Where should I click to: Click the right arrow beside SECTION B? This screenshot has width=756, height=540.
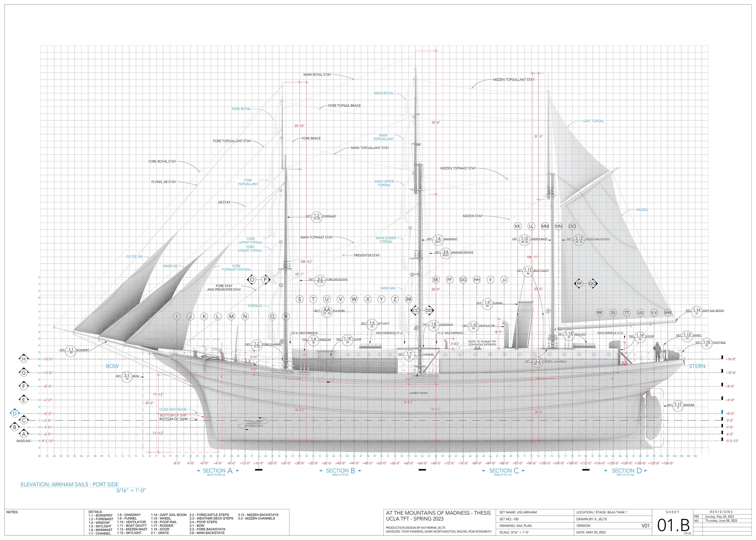point(360,471)
